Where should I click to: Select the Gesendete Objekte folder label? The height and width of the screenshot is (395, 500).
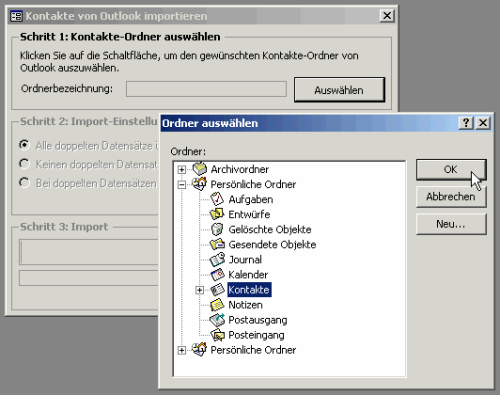point(272,244)
